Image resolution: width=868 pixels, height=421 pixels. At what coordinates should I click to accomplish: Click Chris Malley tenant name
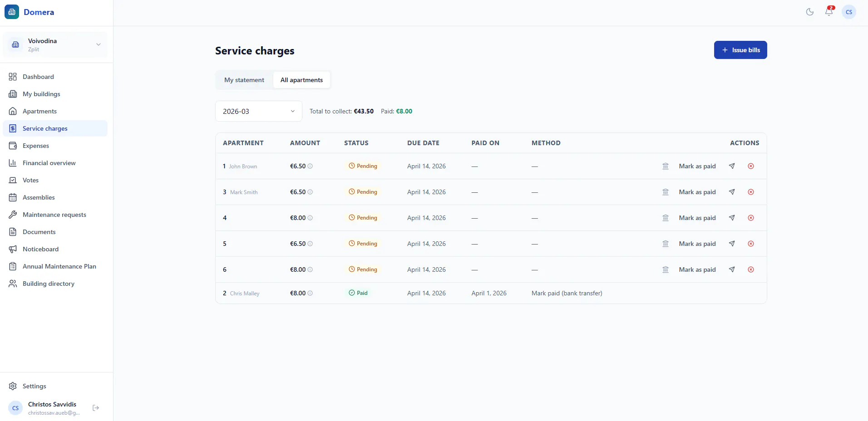(x=245, y=294)
